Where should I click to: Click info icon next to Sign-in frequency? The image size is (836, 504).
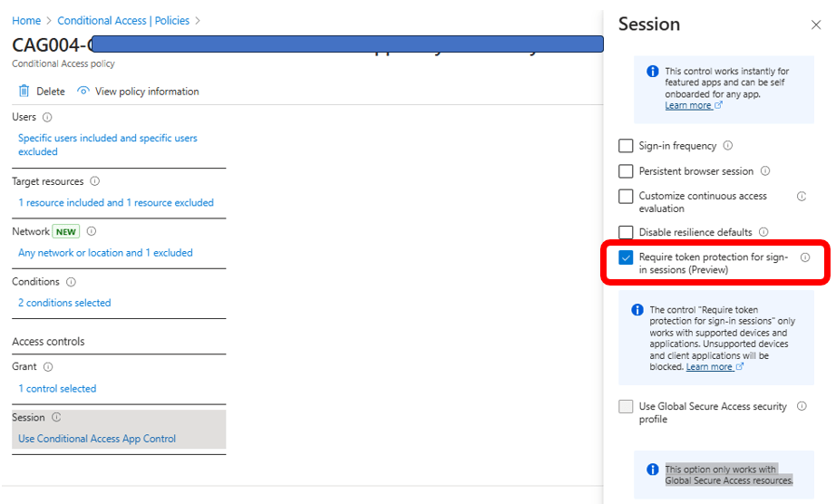[728, 146]
